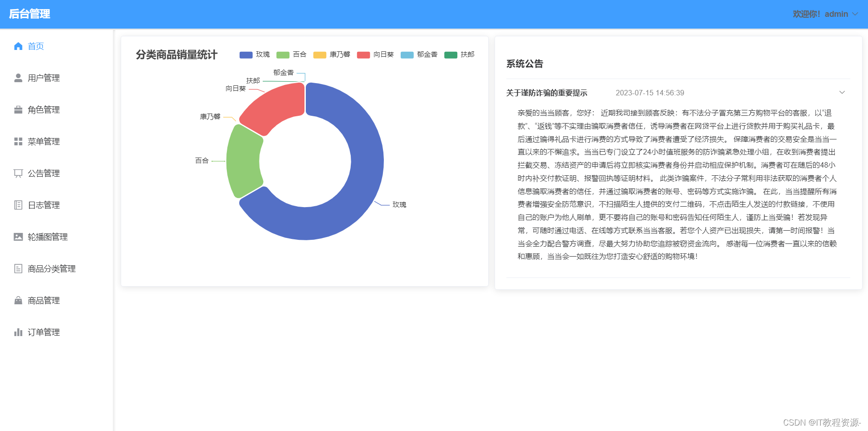
Task: Collapse the 关于谨防诈骗的重要提示 announcement chevron
Action: point(842,93)
